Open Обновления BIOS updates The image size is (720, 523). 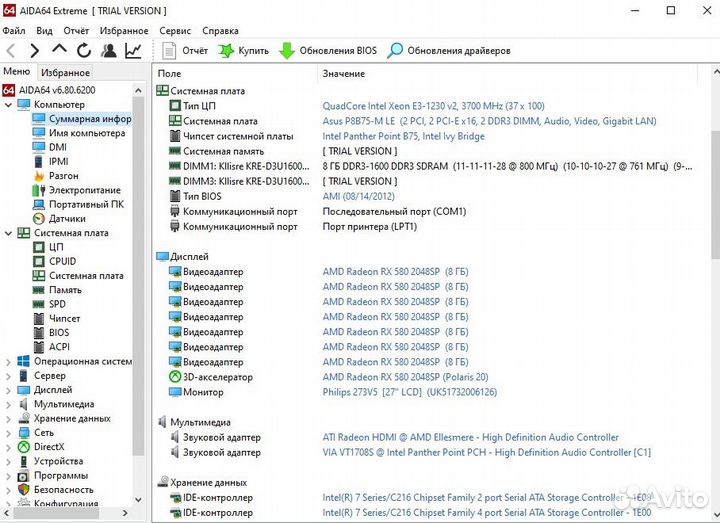coord(329,51)
